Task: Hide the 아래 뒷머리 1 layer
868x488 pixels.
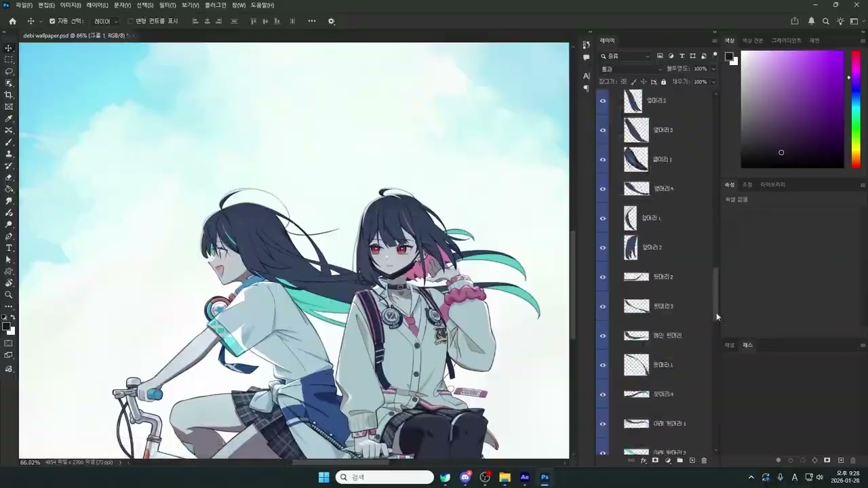Action: [x=602, y=424]
